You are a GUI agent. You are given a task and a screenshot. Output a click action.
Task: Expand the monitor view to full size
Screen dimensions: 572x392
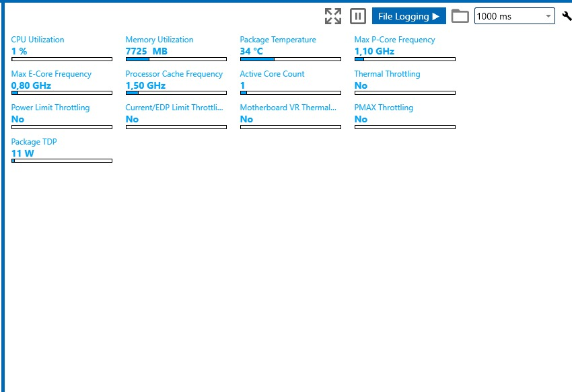point(333,16)
